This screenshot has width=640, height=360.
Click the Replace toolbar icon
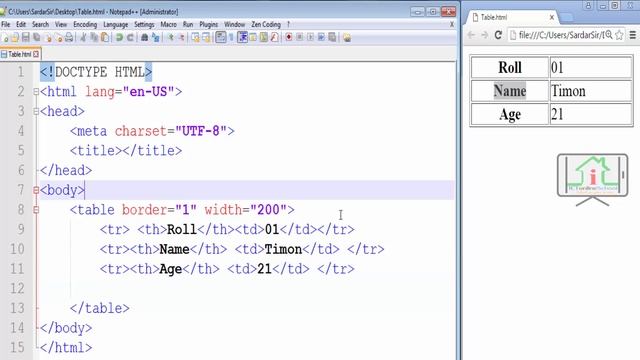point(156,38)
